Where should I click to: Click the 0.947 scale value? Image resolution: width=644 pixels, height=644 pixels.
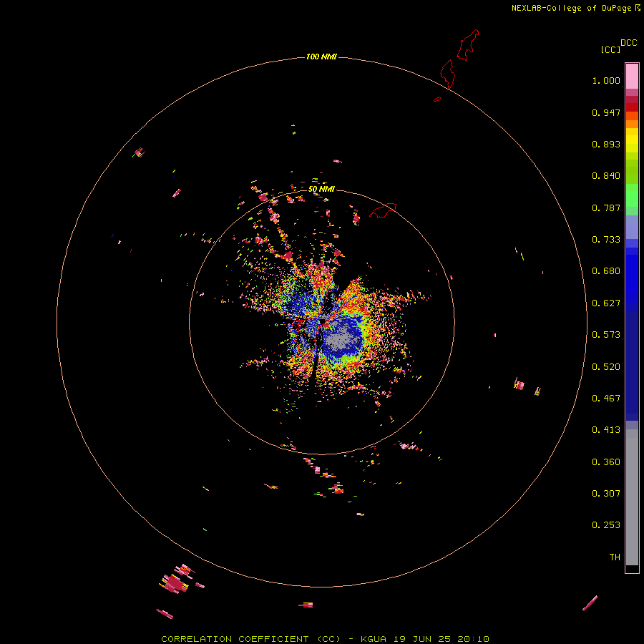606,112
